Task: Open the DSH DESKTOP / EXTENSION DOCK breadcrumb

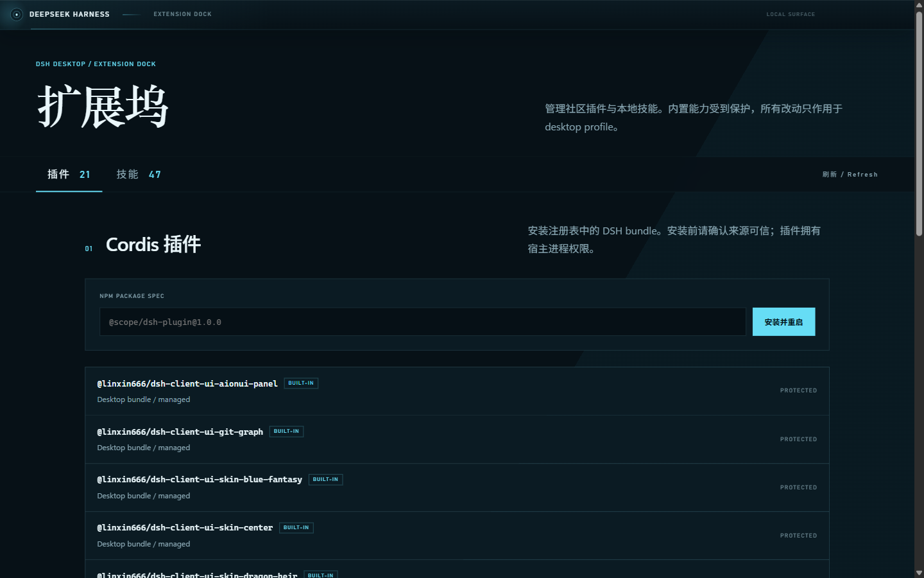Action: coord(96,64)
